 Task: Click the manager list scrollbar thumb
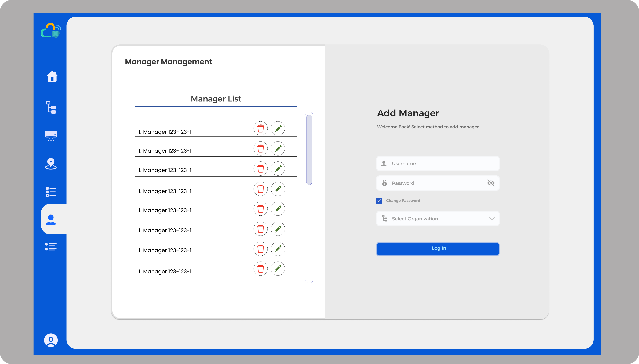point(309,150)
